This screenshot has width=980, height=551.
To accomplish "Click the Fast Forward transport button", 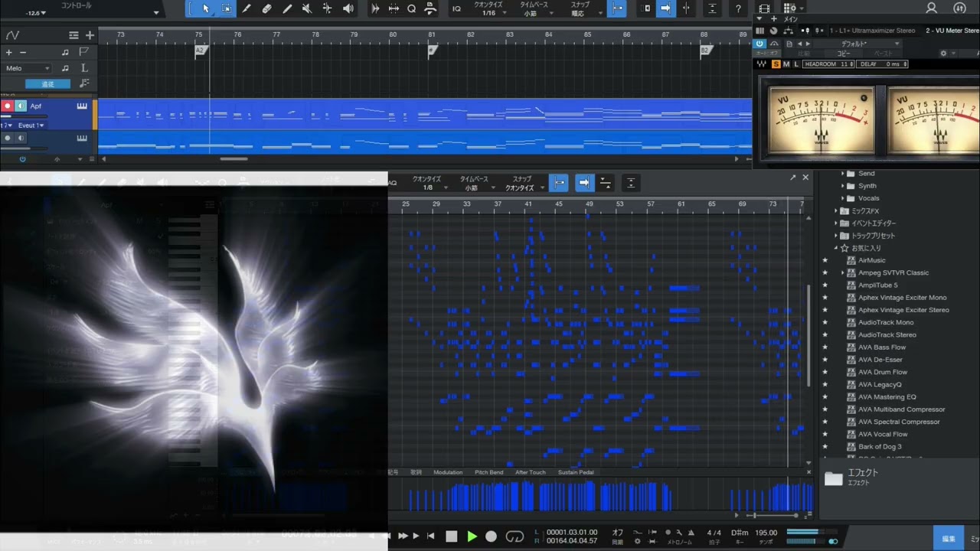I will [x=403, y=536].
